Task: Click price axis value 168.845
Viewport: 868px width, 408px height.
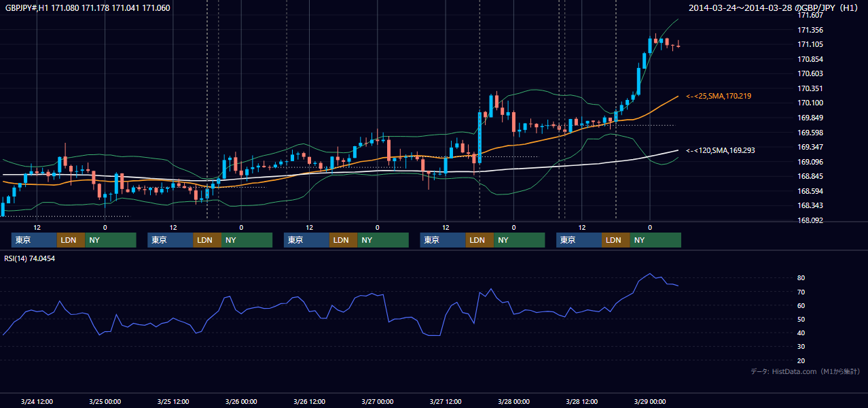Action: [x=810, y=177]
